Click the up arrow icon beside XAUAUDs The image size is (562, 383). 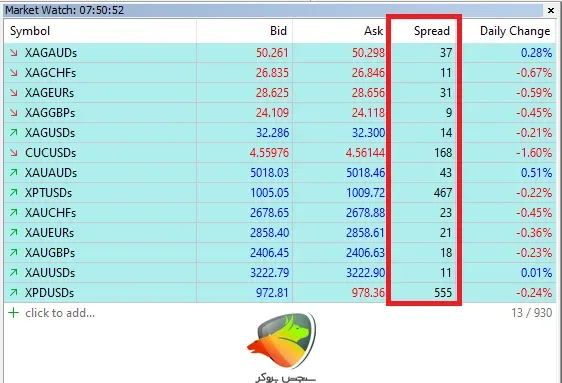tap(14, 173)
